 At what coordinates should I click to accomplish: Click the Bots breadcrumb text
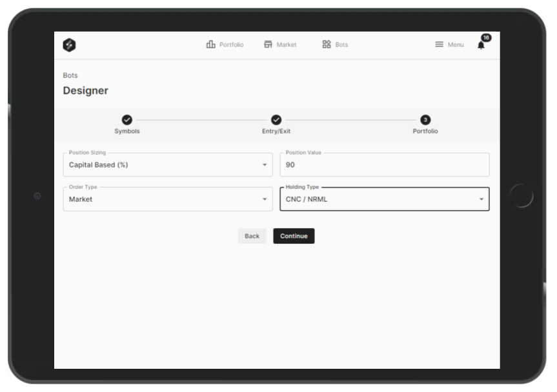(x=70, y=75)
